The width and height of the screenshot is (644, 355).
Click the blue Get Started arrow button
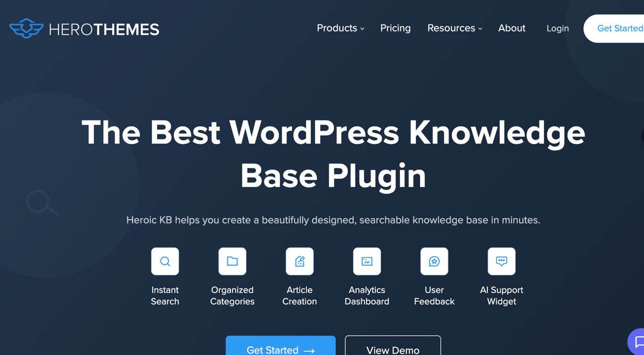pyautogui.click(x=281, y=346)
